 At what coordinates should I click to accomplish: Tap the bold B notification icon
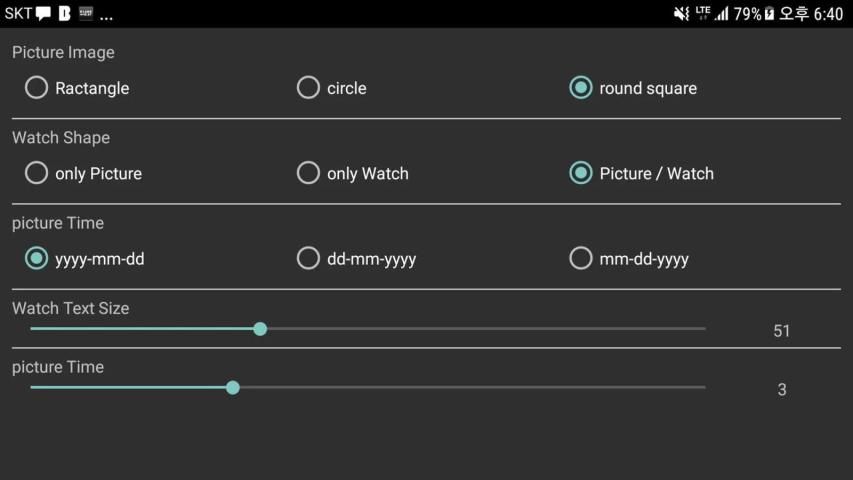[x=65, y=14]
